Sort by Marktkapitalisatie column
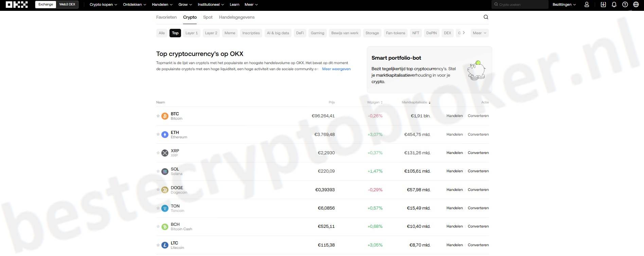The image size is (644, 256). point(415,102)
